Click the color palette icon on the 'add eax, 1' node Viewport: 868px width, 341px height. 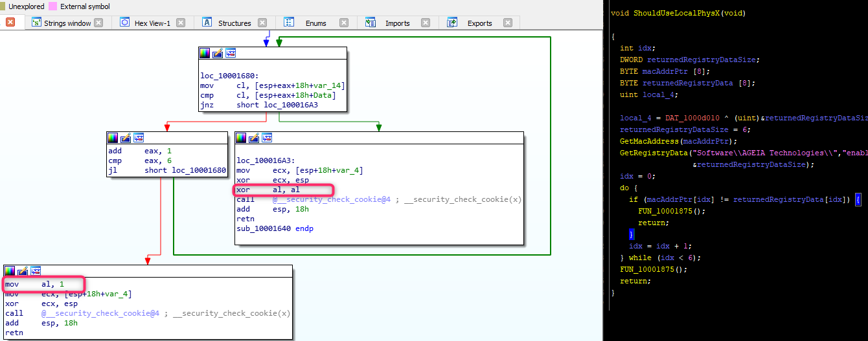113,138
